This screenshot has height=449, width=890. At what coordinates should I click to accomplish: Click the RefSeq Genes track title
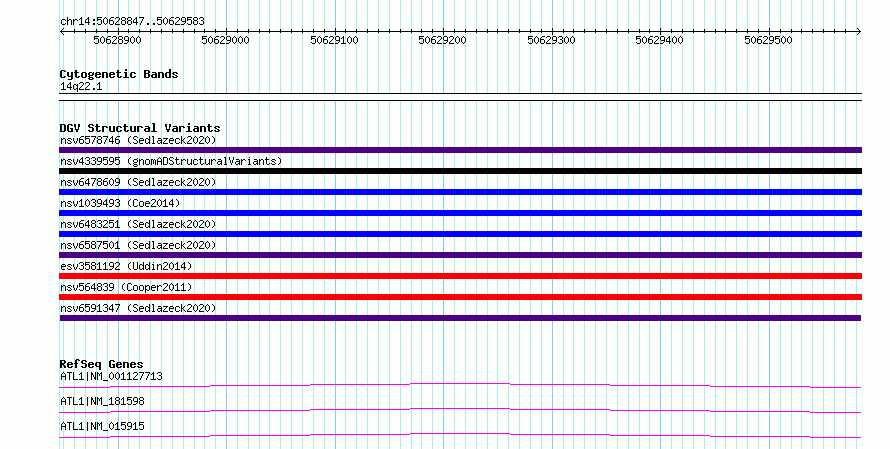(101, 364)
